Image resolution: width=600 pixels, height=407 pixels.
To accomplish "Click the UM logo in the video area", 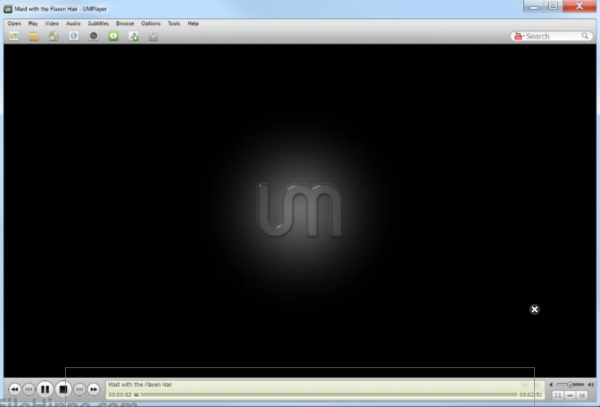I will click(x=300, y=210).
